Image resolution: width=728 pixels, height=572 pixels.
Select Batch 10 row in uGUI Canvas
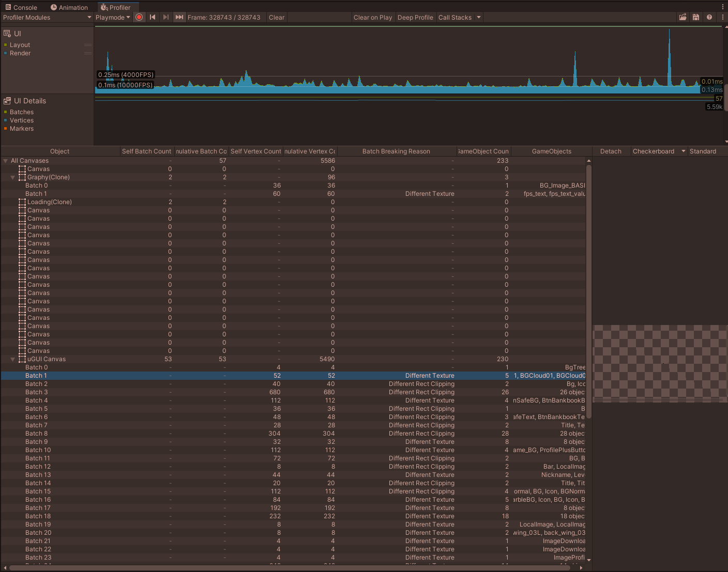(294, 450)
